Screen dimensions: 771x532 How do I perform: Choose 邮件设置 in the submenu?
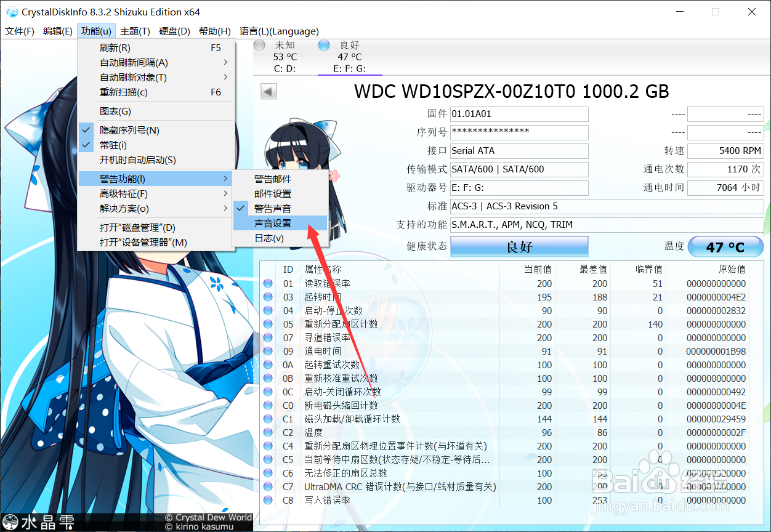(x=280, y=194)
